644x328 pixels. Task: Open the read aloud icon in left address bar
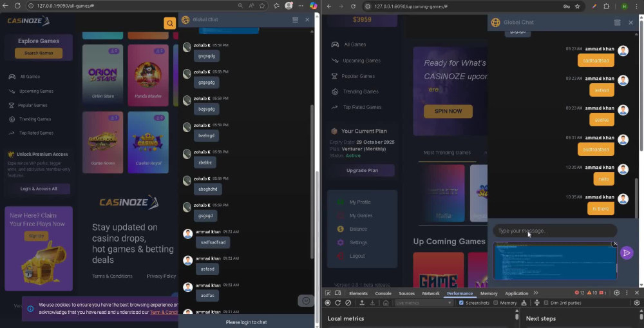click(251, 6)
